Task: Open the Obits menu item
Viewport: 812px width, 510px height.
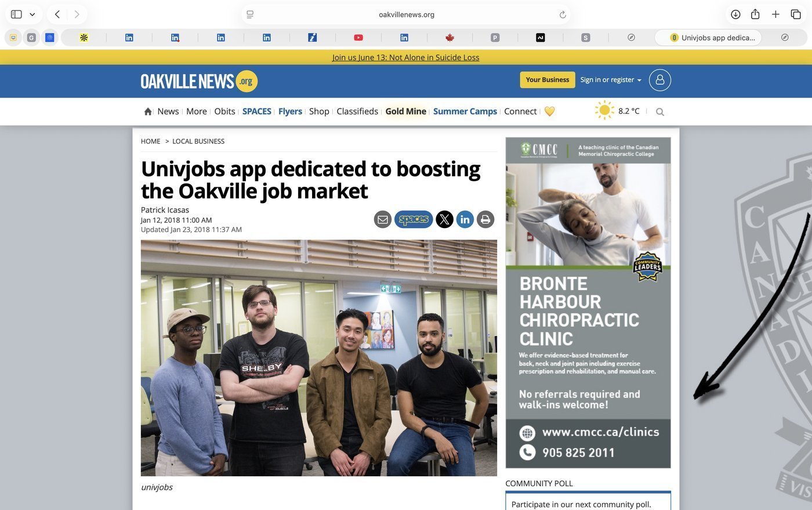Action: pyautogui.click(x=224, y=111)
